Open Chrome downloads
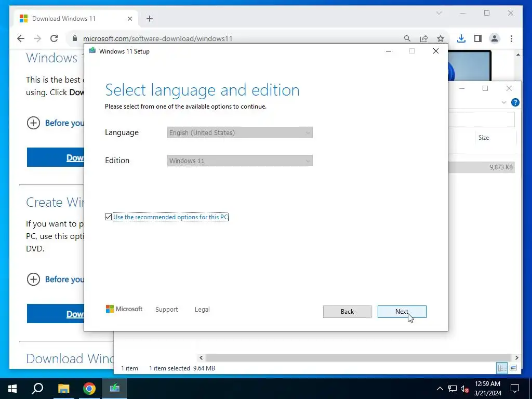Image resolution: width=532 pixels, height=399 pixels. click(x=461, y=38)
